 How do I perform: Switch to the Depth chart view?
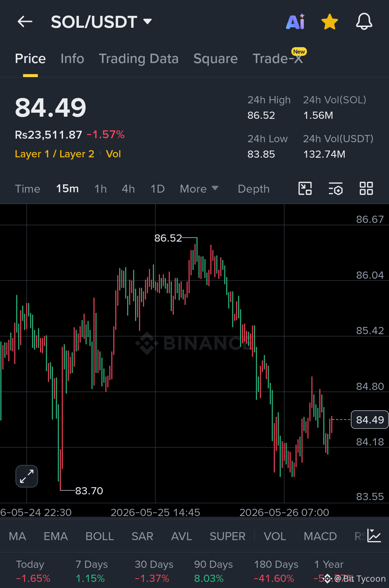click(254, 189)
